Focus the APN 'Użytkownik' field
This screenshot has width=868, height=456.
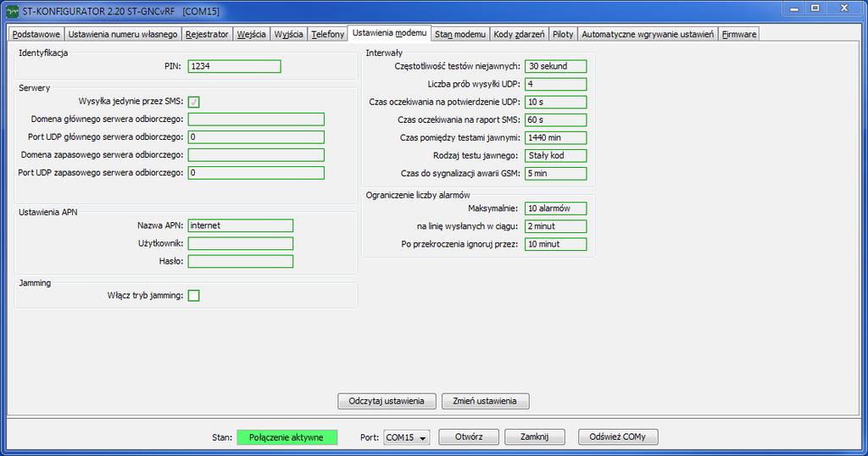pyautogui.click(x=240, y=243)
